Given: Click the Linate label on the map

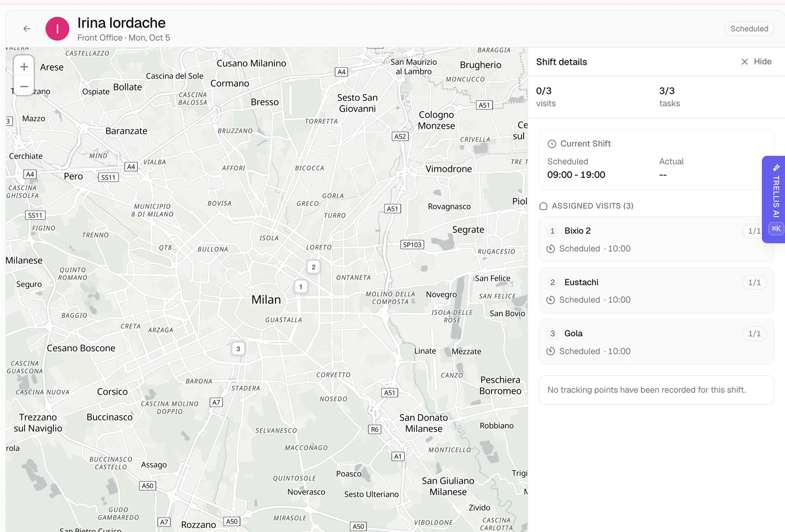Looking at the screenshot, I should point(425,351).
